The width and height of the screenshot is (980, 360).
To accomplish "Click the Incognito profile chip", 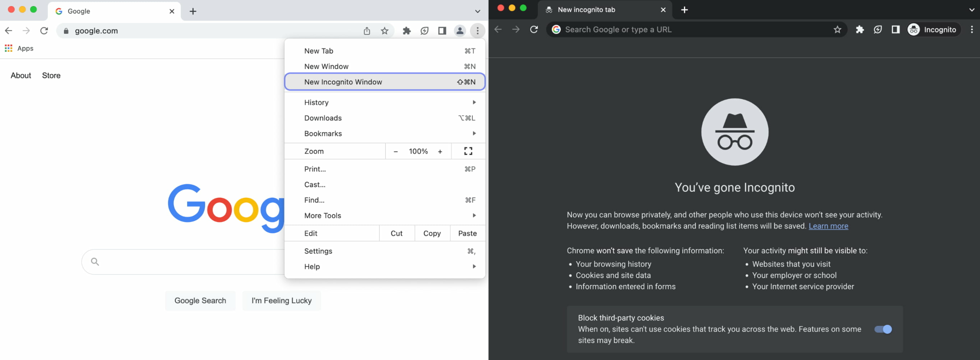I will 934,29.
